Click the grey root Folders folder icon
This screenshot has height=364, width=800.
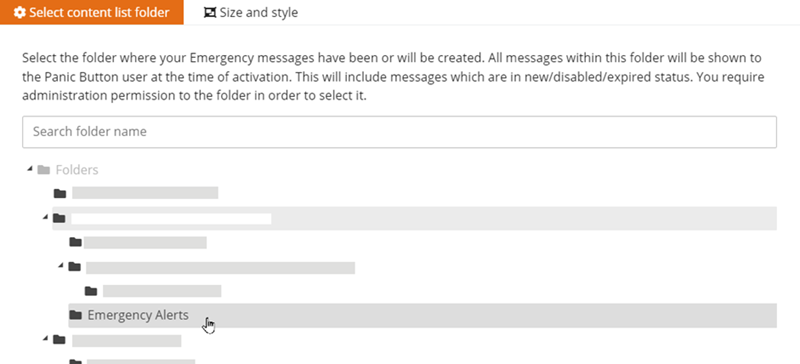coord(44,169)
